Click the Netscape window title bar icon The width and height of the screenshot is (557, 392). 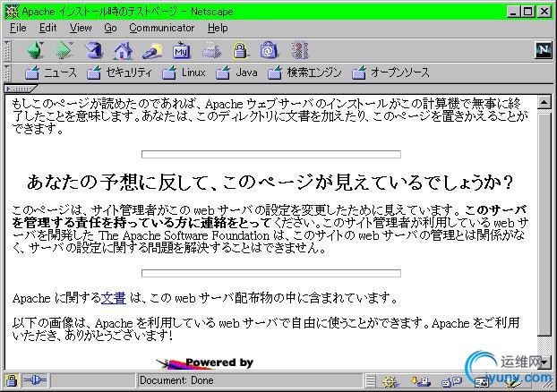tap(12, 12)
